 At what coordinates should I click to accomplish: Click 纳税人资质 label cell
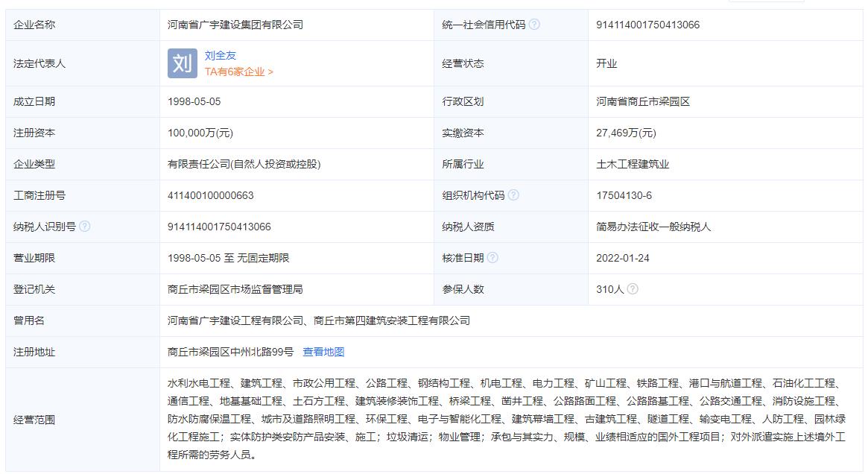coord(511,227)
